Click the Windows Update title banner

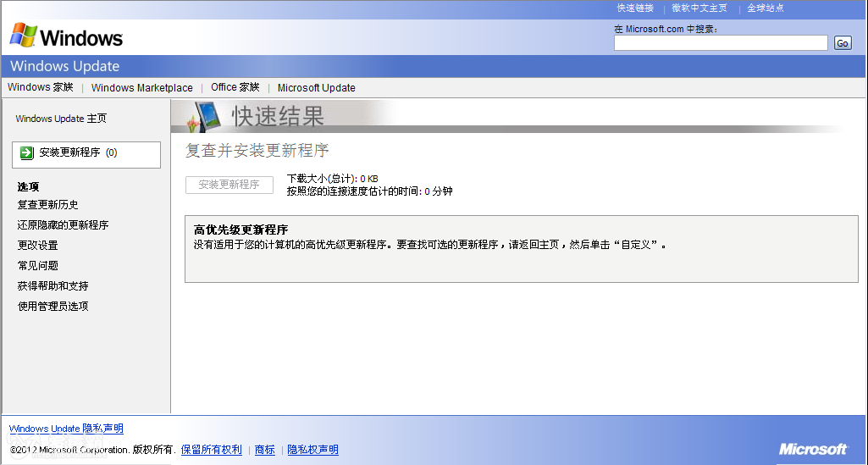pyautogui.click(x=64, y=66)
